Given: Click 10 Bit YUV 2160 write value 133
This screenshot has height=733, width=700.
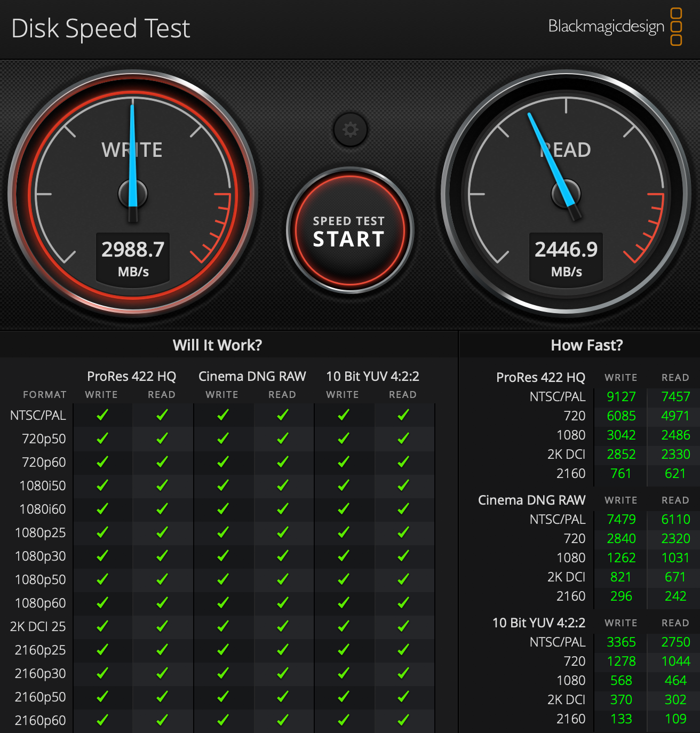Looking at the screenshot, I should 622,719.
